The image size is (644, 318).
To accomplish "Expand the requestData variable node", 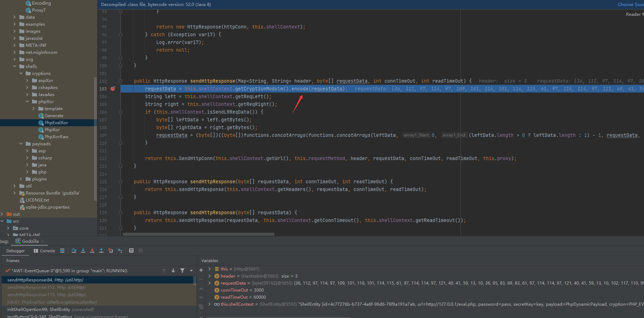I will [210, 283].
